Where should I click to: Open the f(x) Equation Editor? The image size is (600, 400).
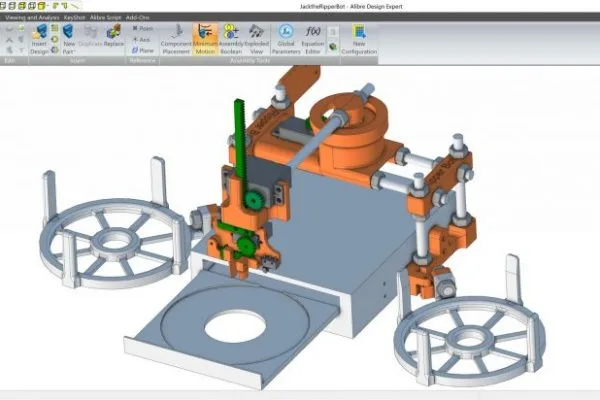point(313,40)
